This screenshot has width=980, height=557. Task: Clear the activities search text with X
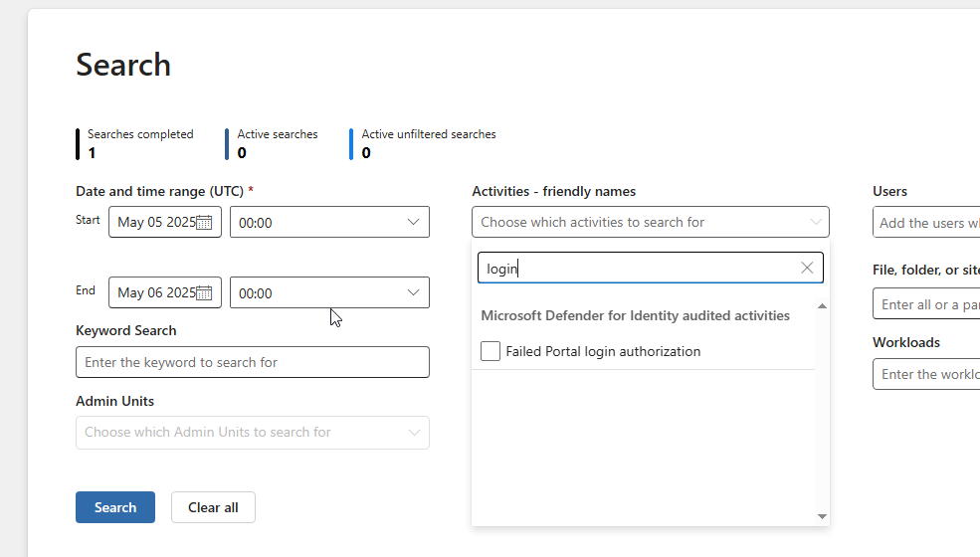807,269
